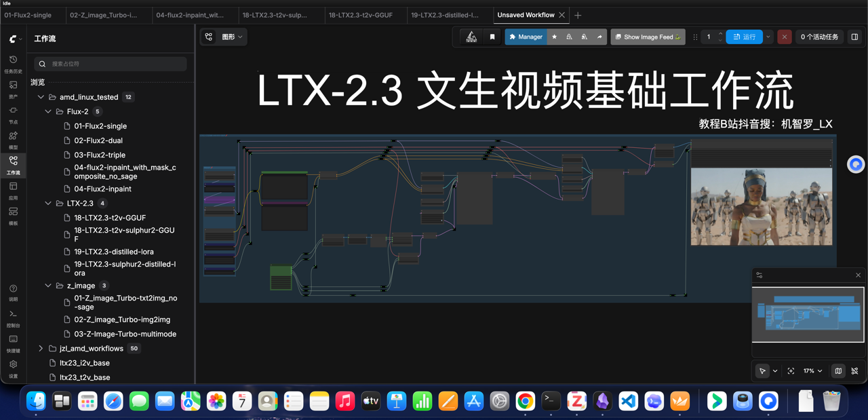Open the Manager button

(x=526, y=37)
